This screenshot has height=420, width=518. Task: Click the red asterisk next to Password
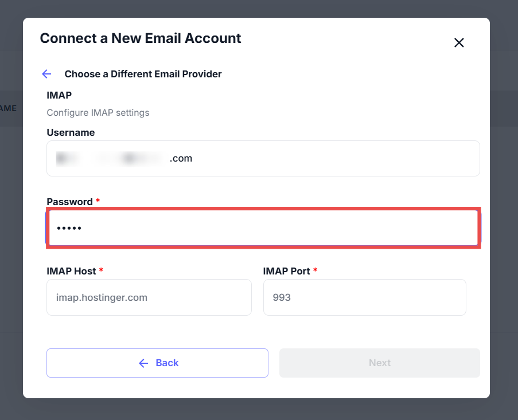click(x=98, y=201)
